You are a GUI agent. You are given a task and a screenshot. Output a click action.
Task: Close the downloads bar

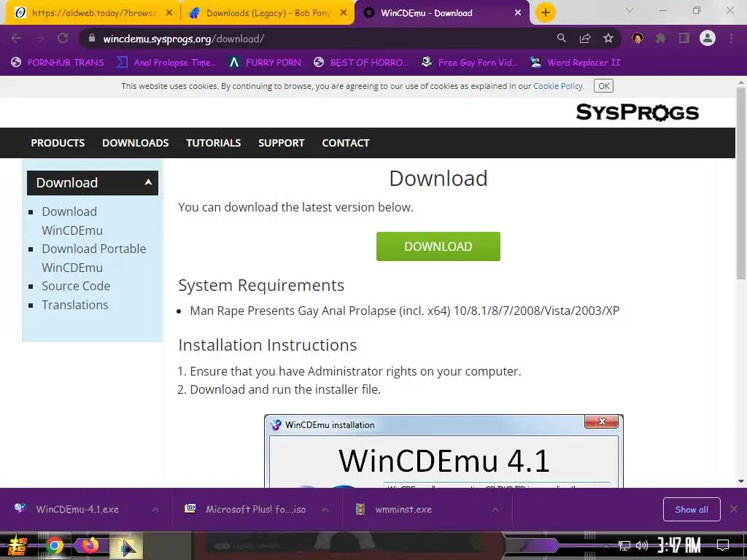(x=734, y=510)
